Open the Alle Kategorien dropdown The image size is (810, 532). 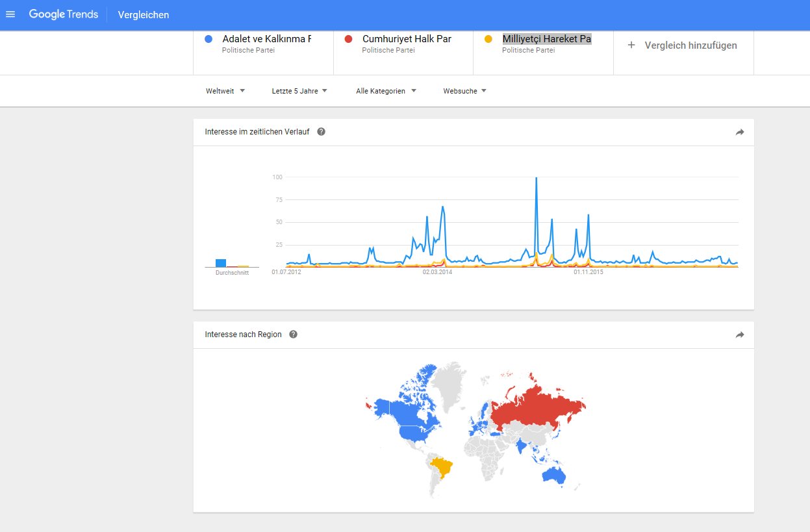click(386, 91)
